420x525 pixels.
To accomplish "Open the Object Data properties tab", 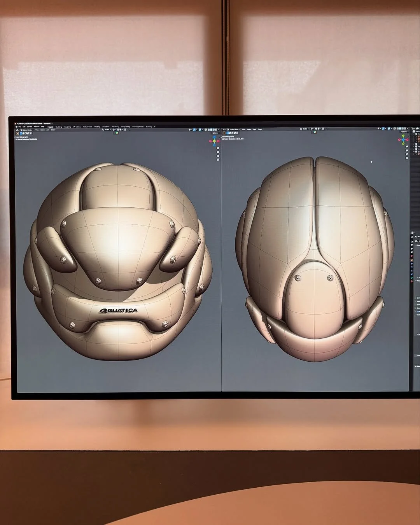I will coord(412,278).
